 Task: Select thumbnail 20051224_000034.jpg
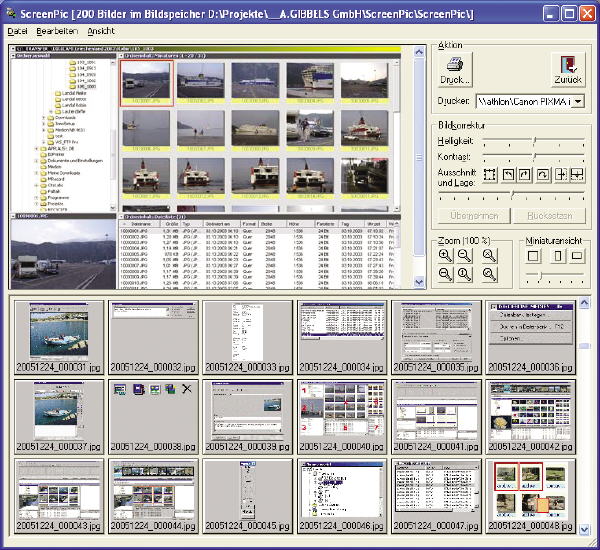coord(342,337)
